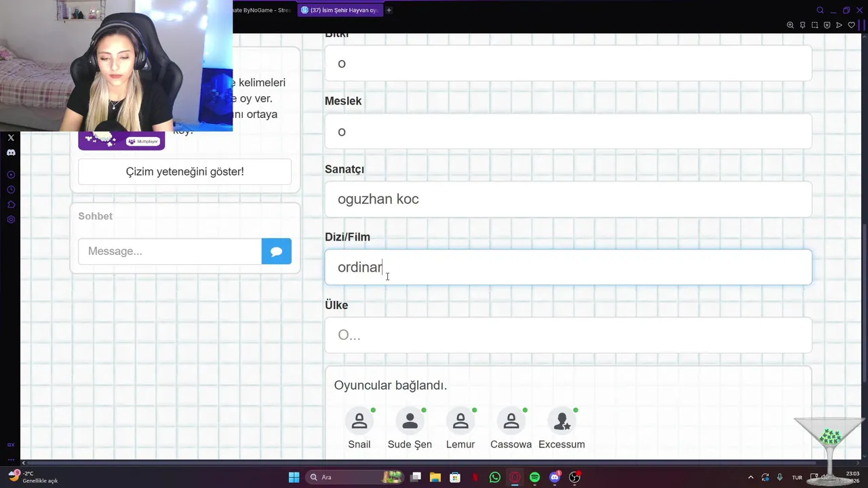Screen dimensions: 868x488
Task: Click Opera GX taskbar icon
Action: pos(515,477)
